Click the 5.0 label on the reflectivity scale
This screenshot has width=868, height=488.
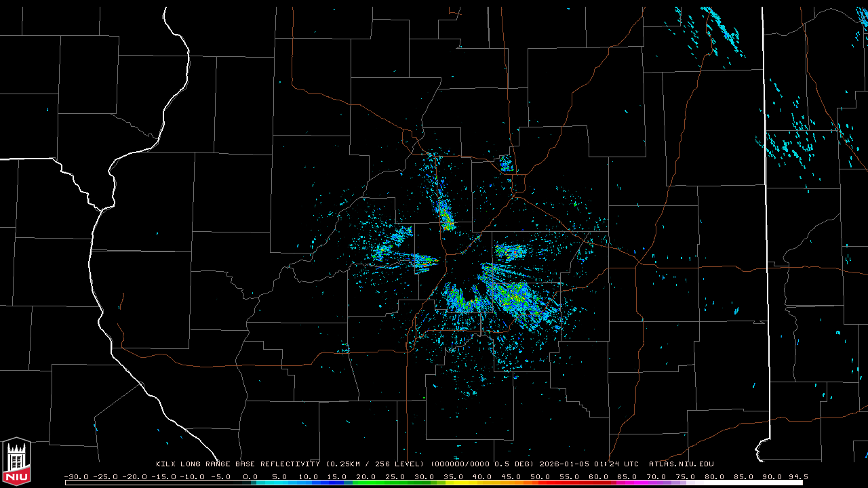[x=279, y=476]
